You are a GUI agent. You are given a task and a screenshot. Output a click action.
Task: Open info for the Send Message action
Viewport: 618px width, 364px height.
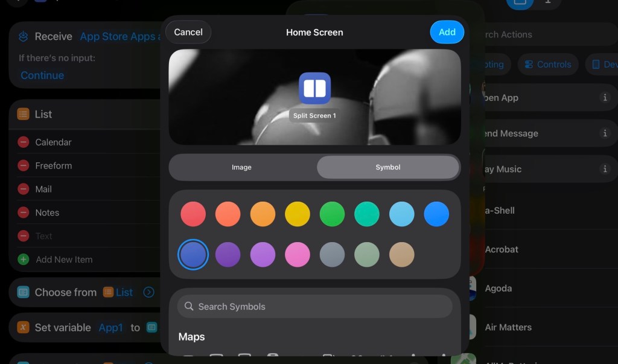coord(605,133)
